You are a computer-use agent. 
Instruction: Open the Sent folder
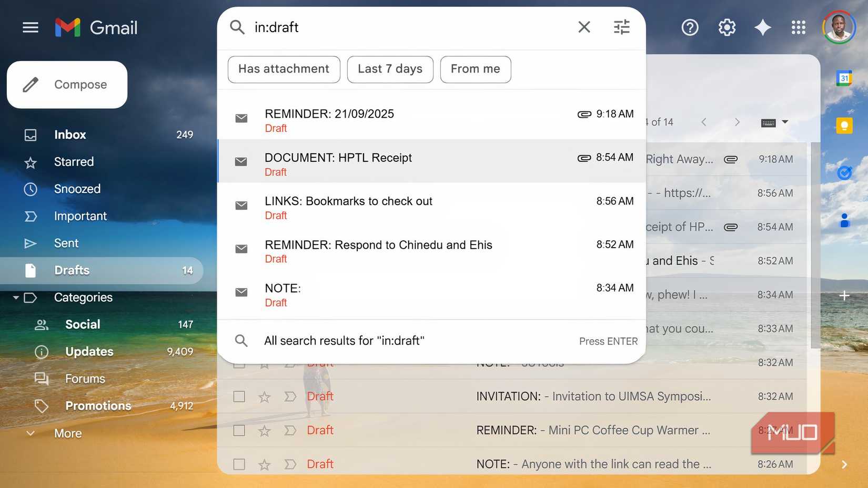pos(102,243)
